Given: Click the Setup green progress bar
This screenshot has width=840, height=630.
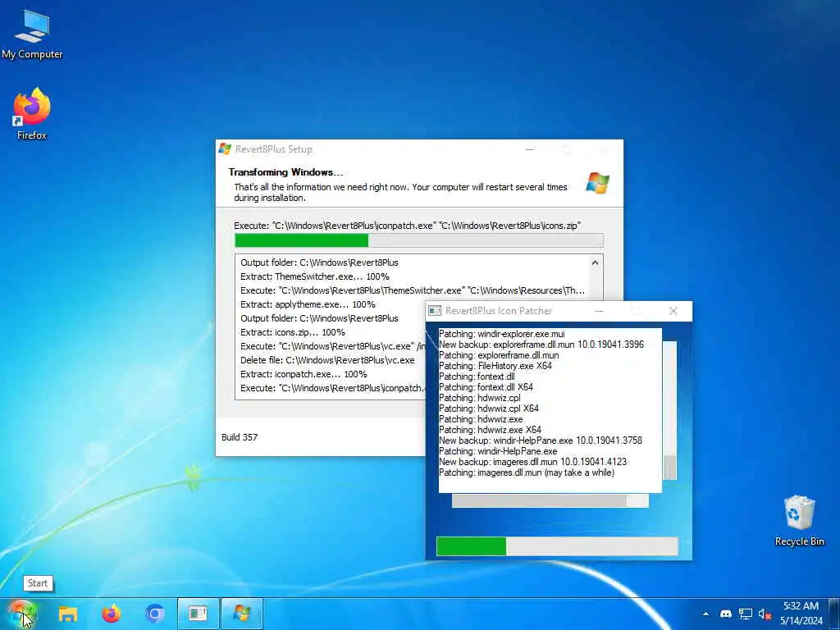Looking at the screenshot, I should tap(419, 240).
